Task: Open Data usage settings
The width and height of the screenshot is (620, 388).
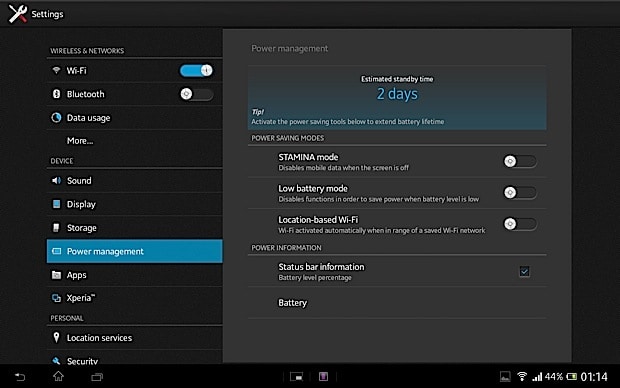Action: [x=134, y=117]
